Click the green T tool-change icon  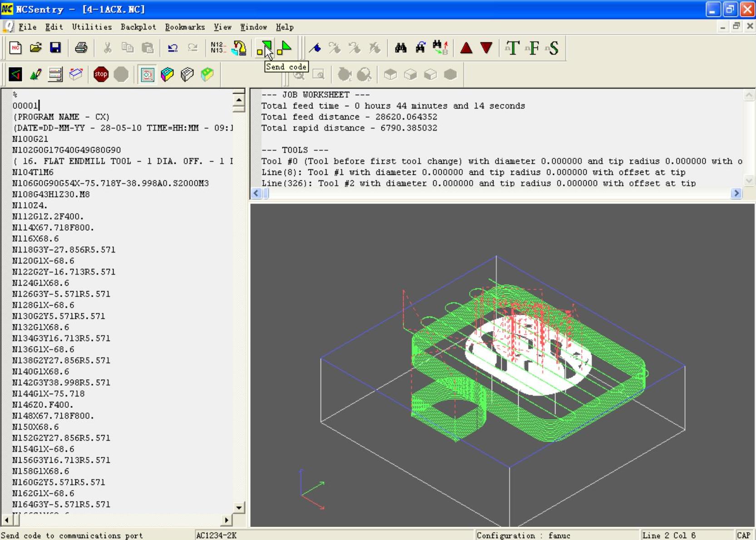[512, 48]
